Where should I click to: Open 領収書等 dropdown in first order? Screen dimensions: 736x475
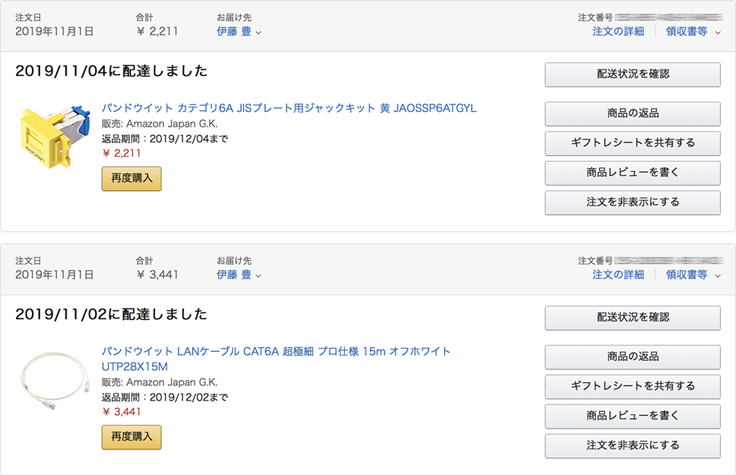(x=693, y=32)
